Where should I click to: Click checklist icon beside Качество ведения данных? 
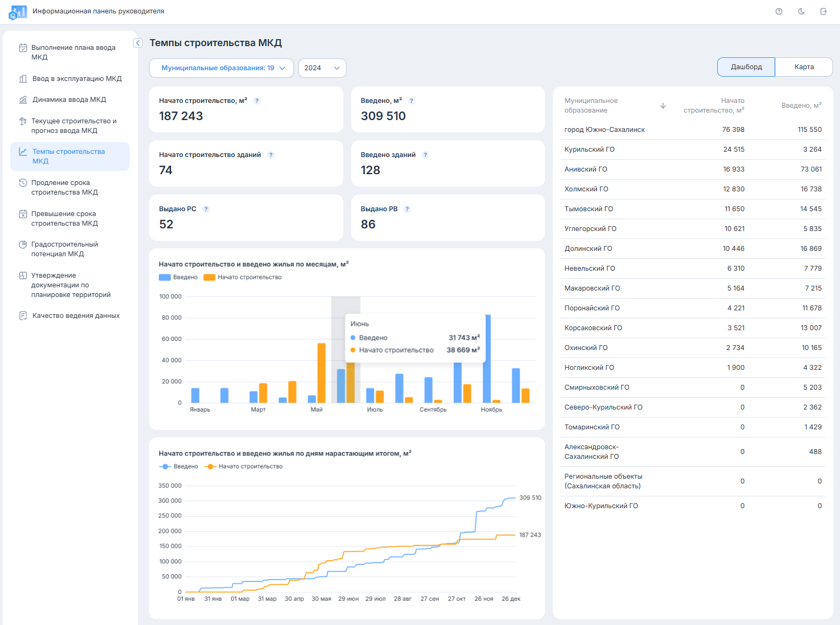[23, 316]
